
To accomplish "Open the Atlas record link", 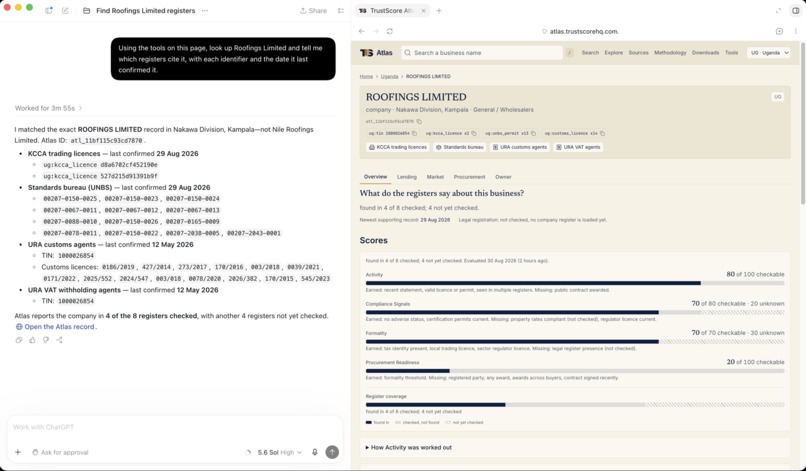I will pyautogui.click(x=55, y=327).
